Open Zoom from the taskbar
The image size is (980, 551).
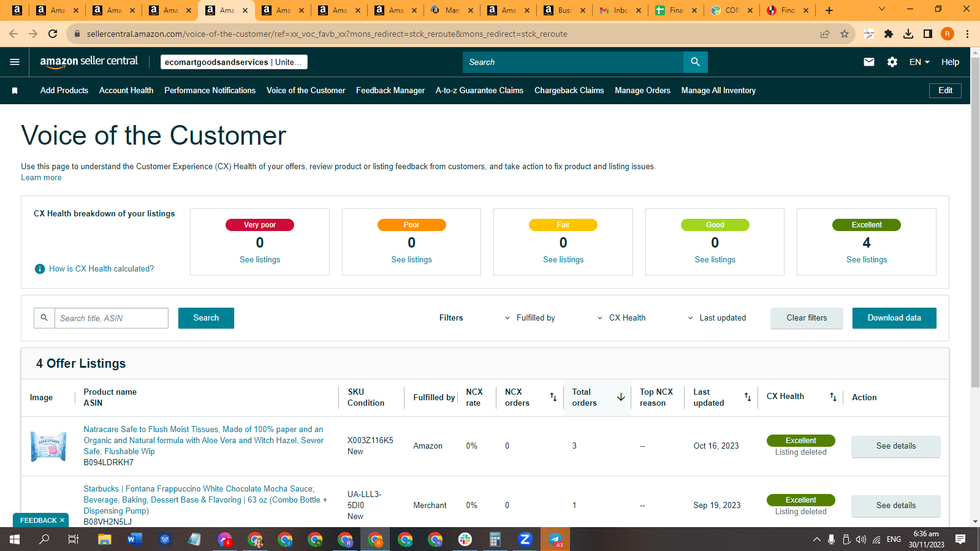[525, 539]
